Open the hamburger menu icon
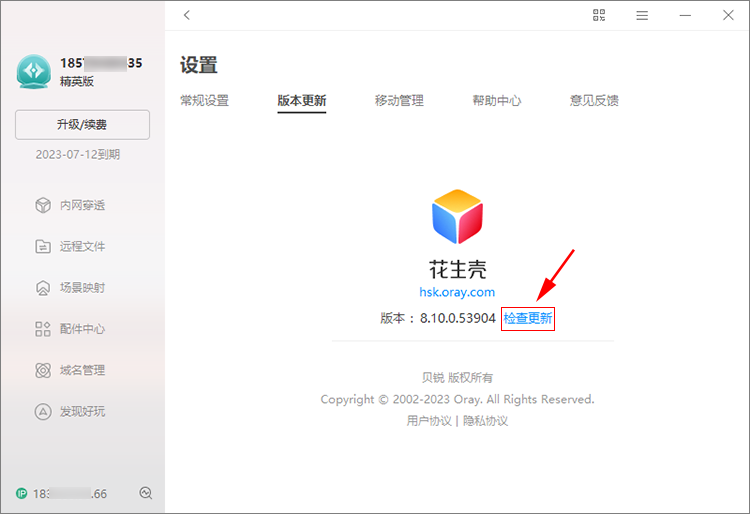Image resolution: width=750 pixels, height=514 pixels. click(642, 16)
